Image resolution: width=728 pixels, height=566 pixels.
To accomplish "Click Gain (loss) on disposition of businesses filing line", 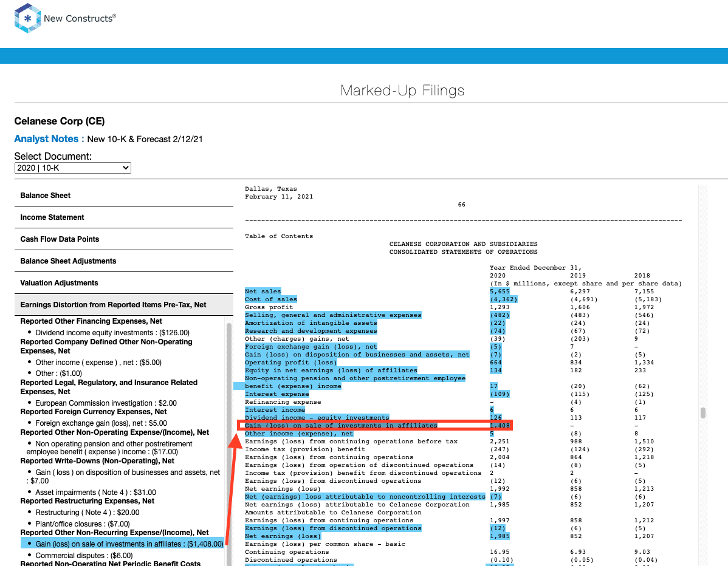I will click(357, 355).
